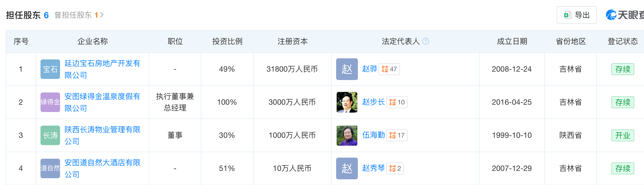Open relation graph badge next to 伍海勤

click(x=397, y=135)
